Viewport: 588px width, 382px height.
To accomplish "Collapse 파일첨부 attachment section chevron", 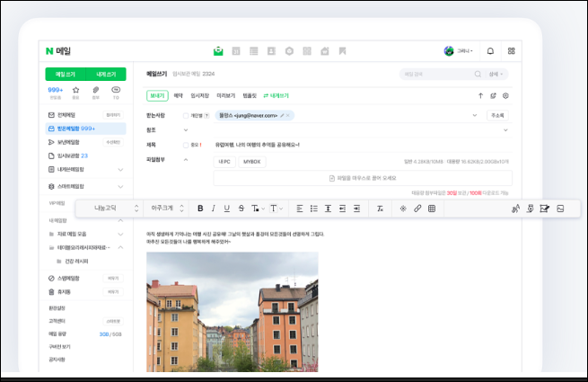I will pyautogui.click(x=186, y=160).
